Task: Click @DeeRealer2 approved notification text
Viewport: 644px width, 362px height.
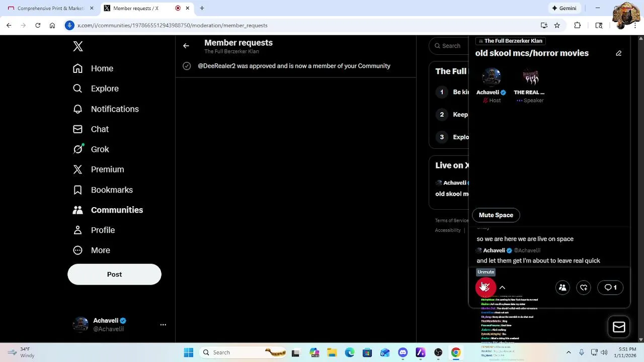Action: (x=294, y=66)
